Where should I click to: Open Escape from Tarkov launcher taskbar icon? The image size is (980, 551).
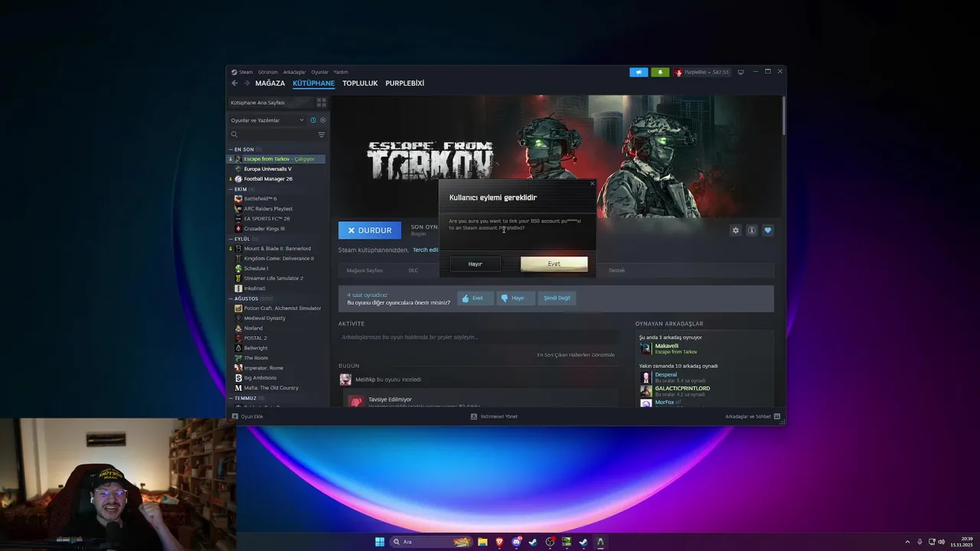pyautogui.click(x=600, y=542)
